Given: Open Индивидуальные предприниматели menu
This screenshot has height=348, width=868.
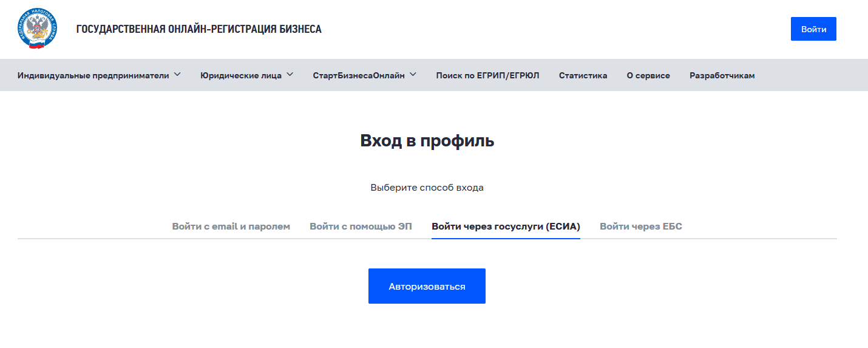Looking at the screenshot, I should pos(93,76).
